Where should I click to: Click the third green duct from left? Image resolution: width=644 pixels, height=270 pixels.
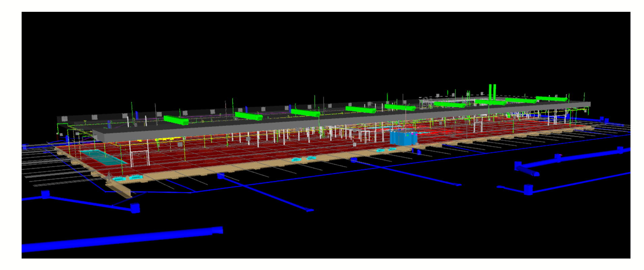point(305,113)
